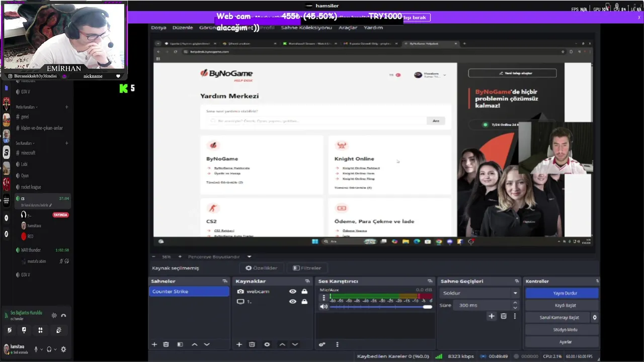Open OBS Sahne Koleksiyonu menu
The width and height of the screenshot is (644, 362).
pos(306,28)
